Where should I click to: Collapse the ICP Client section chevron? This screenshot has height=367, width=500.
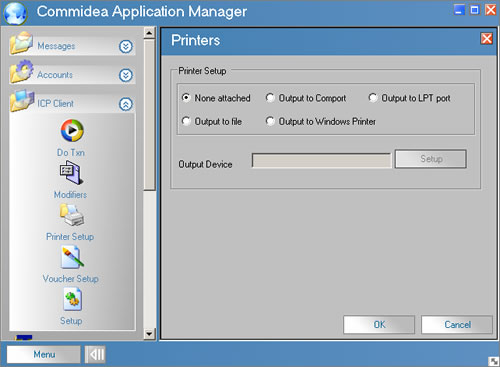click(x=126, y=104)
